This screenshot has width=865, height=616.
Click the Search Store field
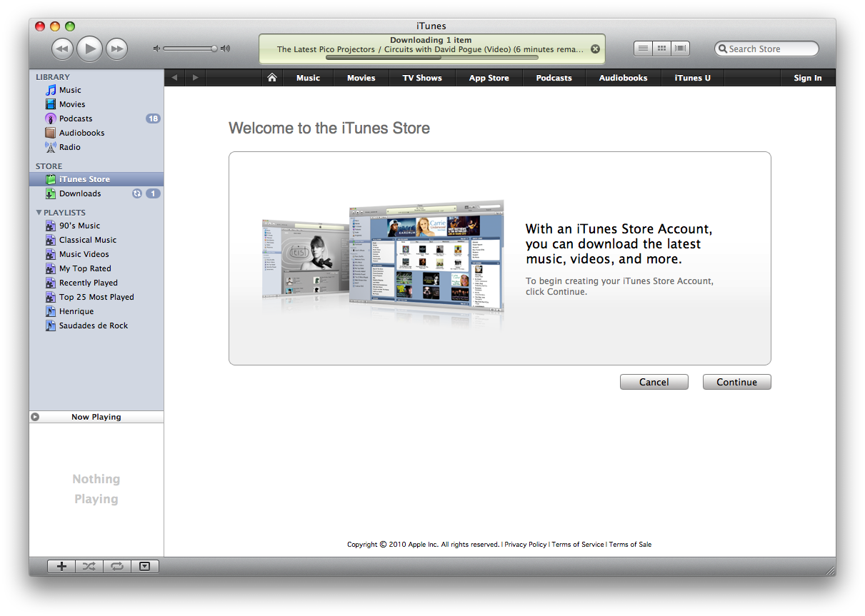pyautogui.click(x=766, y=49)
